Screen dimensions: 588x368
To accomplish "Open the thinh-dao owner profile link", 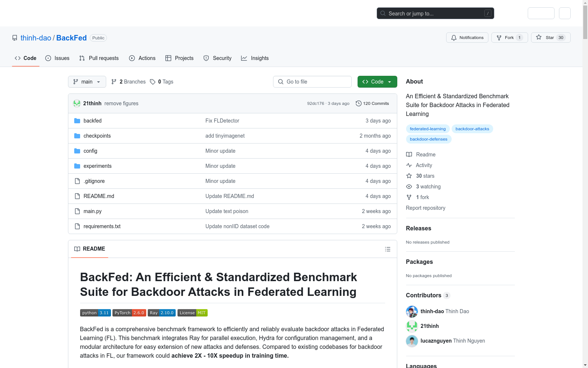I will 36,38.
